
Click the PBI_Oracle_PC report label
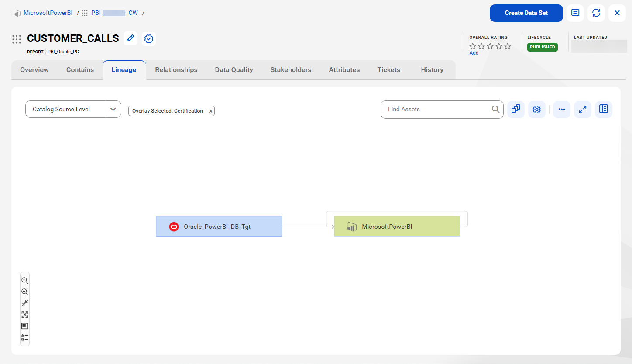[63, 52]
